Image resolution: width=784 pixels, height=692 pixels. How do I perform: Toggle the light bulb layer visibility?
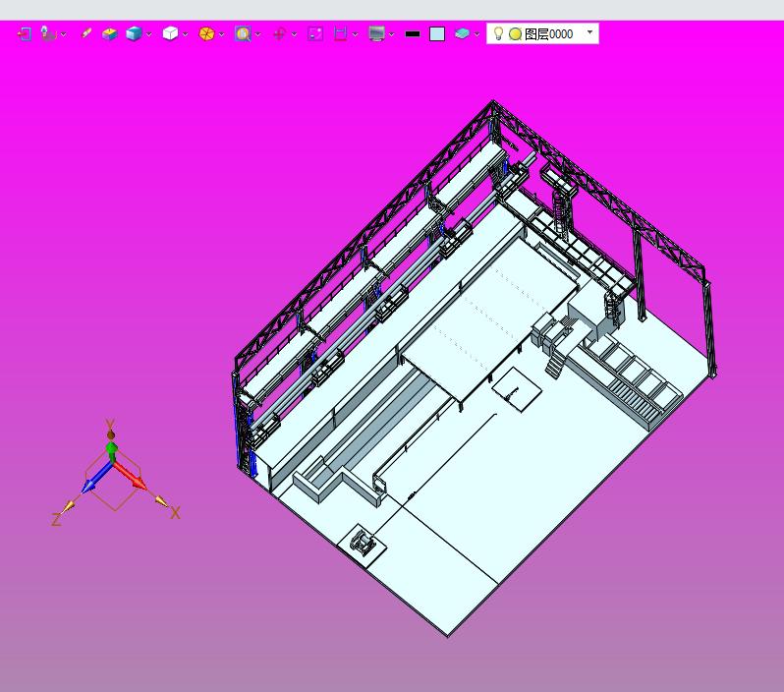[498, 33]
